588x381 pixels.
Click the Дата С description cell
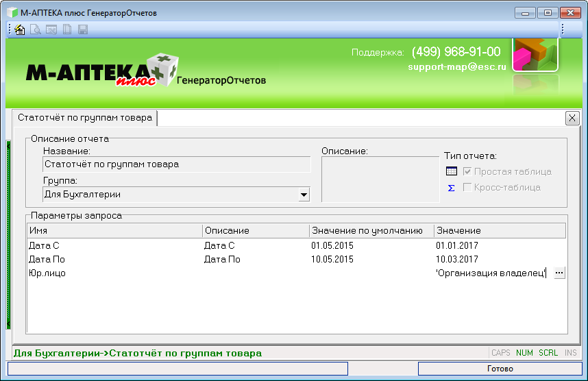point(219,245)
